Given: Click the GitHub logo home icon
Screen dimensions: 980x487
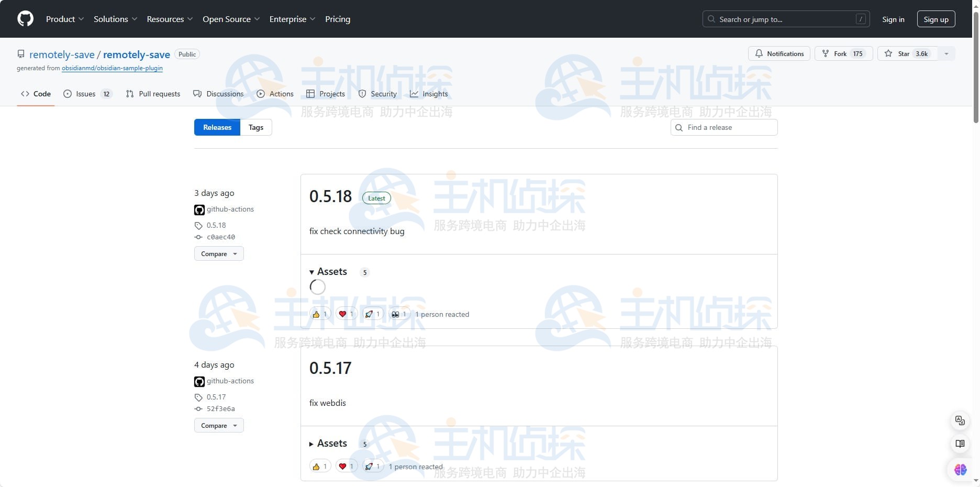Looking at the screenshot, I should 25,18.
